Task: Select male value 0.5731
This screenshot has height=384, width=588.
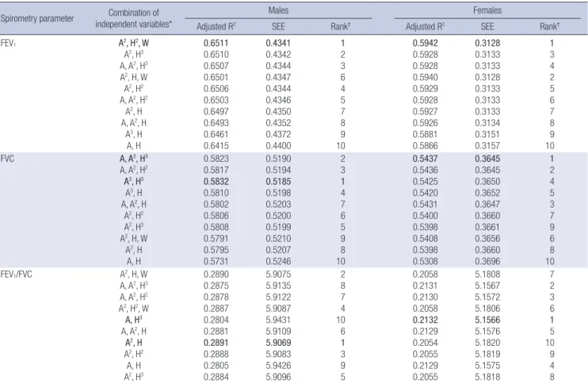Action: (216, 261)
